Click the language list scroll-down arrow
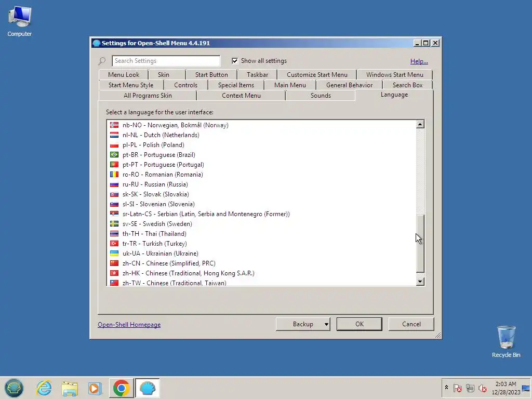This screenshot has height=399, width=532. pos(420,281)
